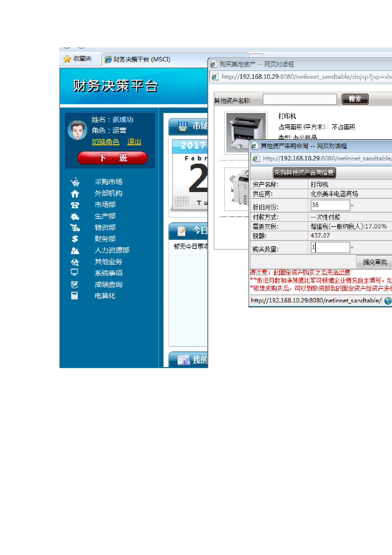Click the 采购其他资产合同信息 header button

click(304, 173)
